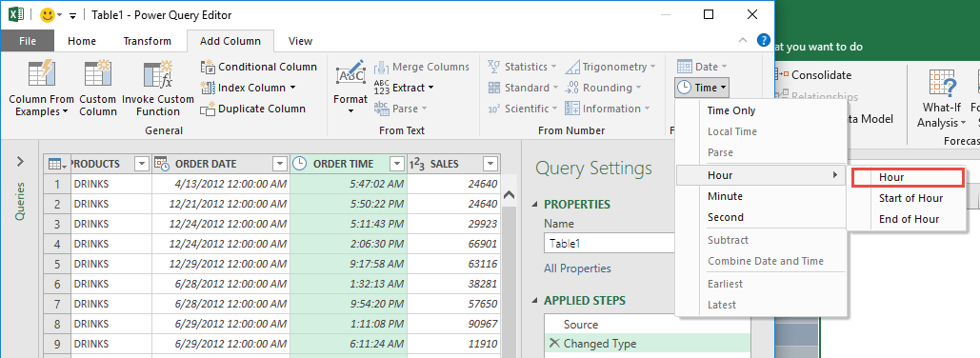Click the table corner menu icon
This screenshot has height=358, width=980.
(x=57, y=165)
